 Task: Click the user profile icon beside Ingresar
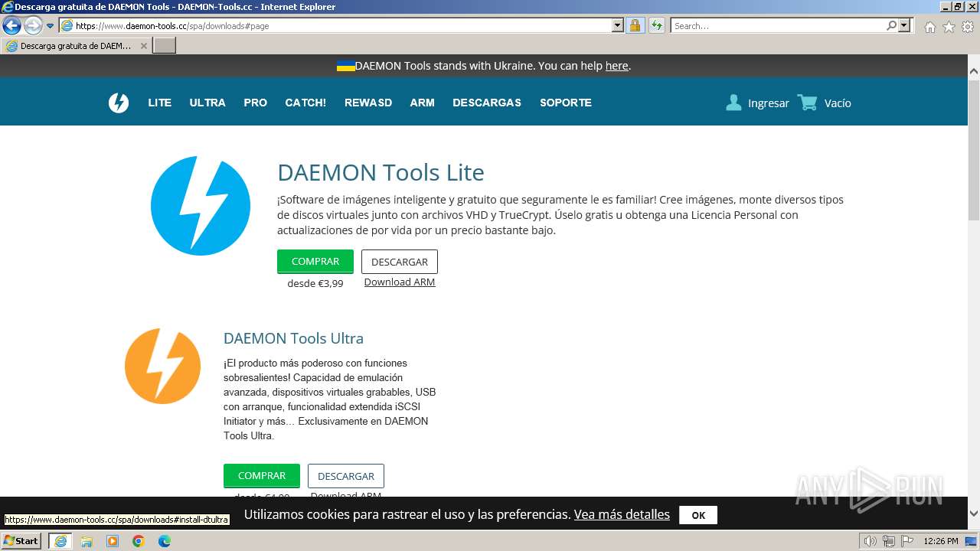(x=733, y=103)
